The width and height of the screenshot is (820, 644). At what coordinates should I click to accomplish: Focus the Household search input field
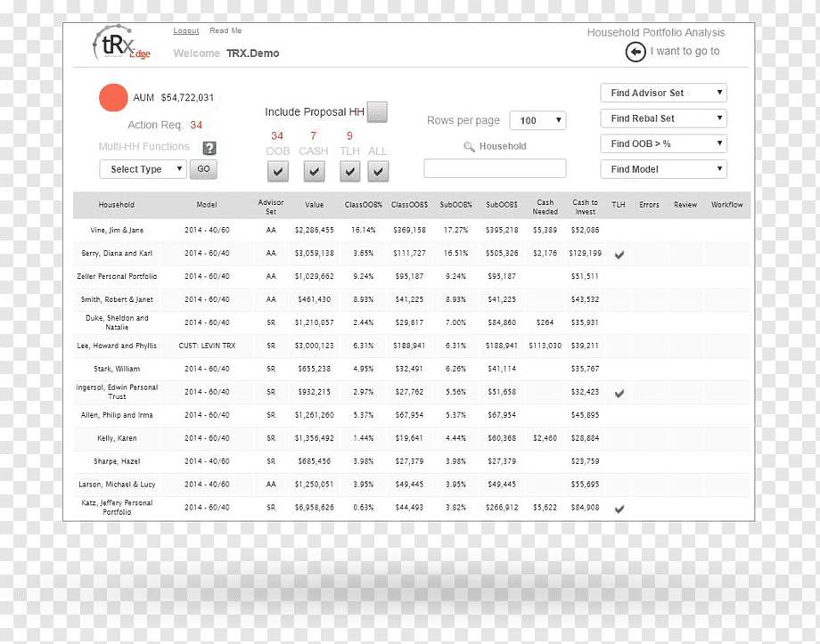(495, 168)
